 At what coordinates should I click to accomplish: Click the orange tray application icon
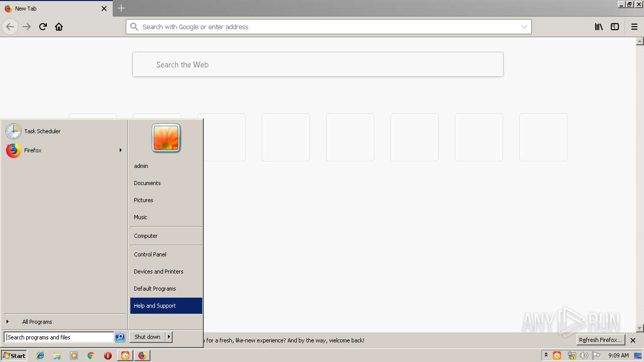pyautogui.click(x=557, y=355)
